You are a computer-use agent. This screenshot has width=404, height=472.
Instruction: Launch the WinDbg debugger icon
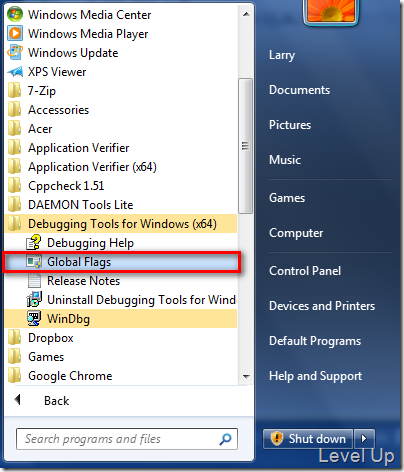[x=34, y=319]
